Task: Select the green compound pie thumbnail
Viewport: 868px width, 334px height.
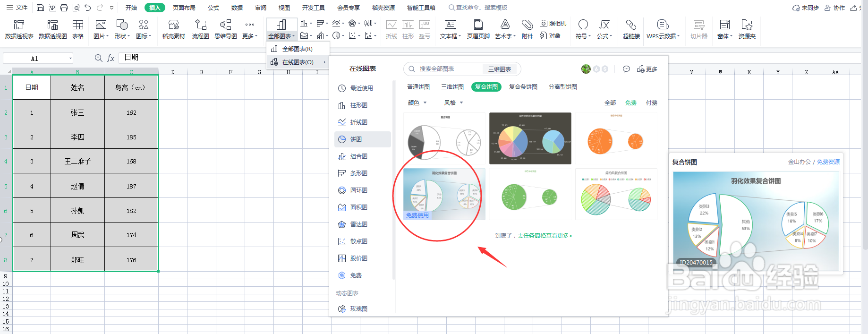Action: (530, 194)
